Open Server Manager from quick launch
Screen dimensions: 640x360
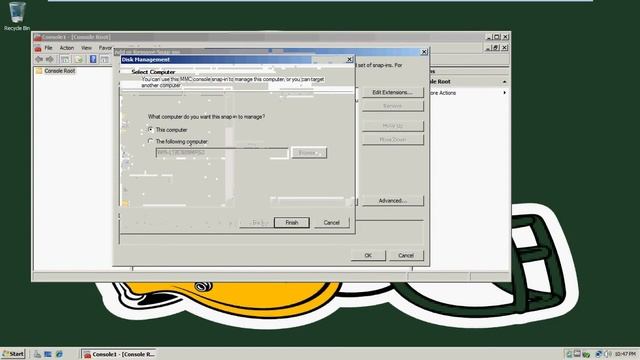point(38,354)
